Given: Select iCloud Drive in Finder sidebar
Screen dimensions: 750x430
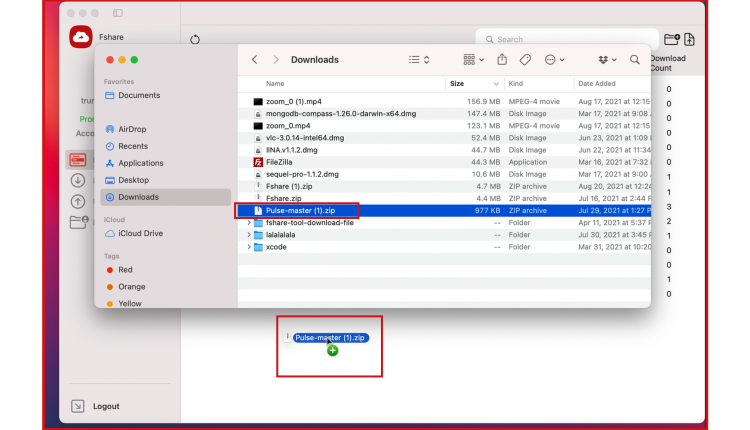Looking at the screenshot, I should tap(165, 233).
